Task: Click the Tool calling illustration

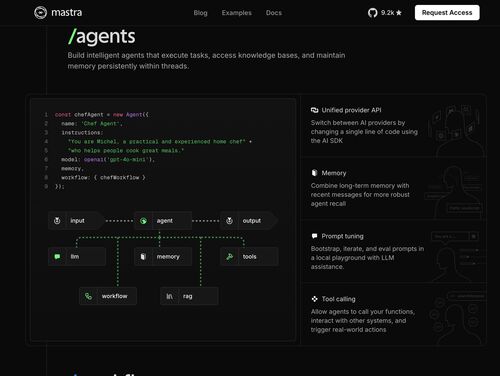Action: tap(457, 317)
